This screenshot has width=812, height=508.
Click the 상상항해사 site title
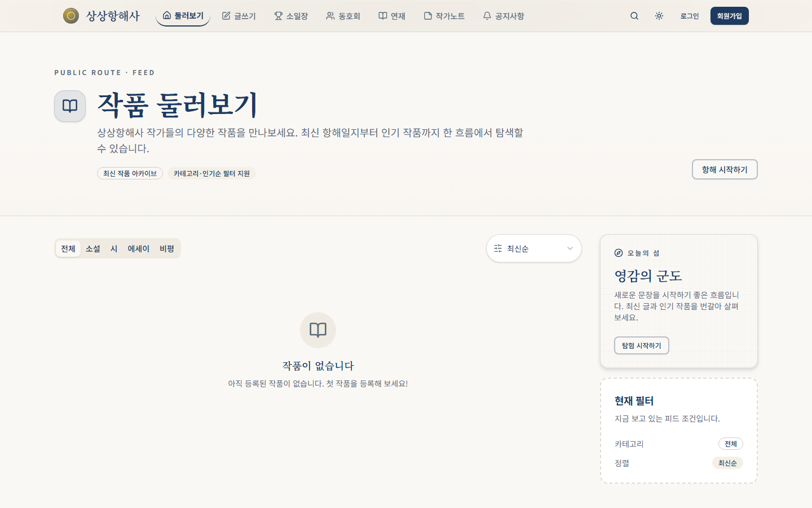[113, 16]
